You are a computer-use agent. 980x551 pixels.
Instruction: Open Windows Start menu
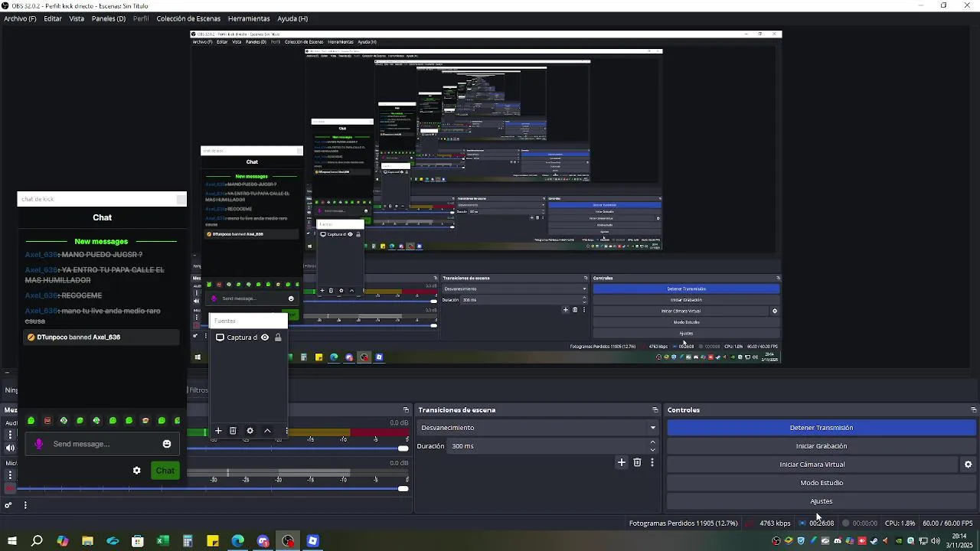pyautogui.click(x=12, y=541)
